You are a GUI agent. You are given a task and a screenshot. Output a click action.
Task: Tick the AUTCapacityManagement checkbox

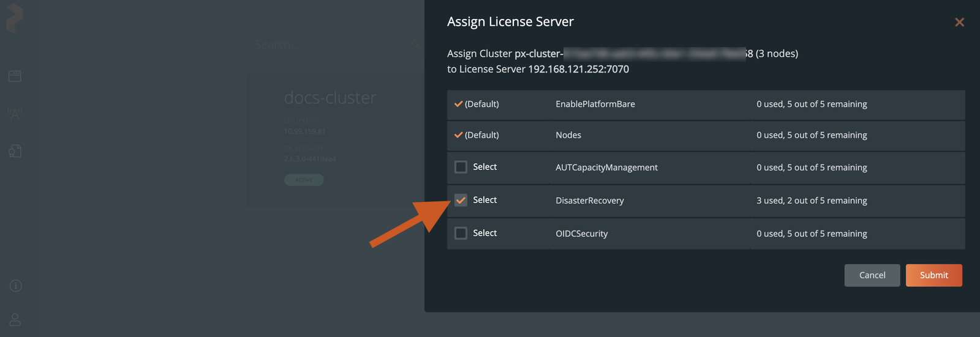[461, 167]
